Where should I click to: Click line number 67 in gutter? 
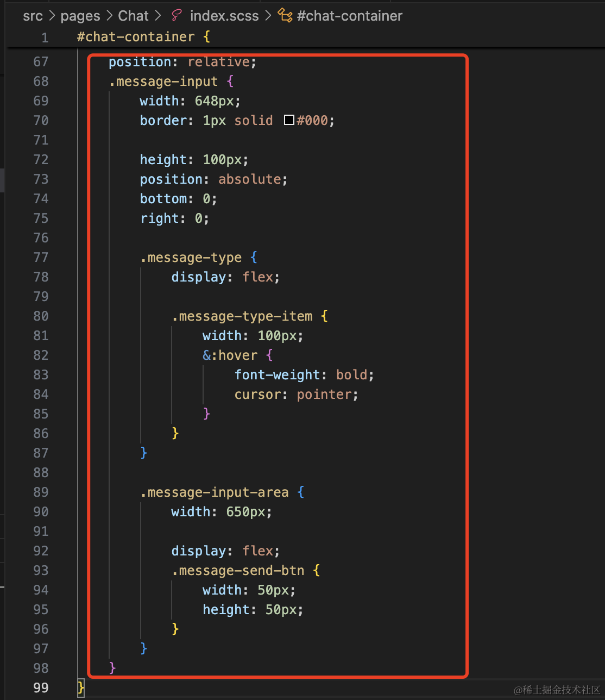pos(41,62)
